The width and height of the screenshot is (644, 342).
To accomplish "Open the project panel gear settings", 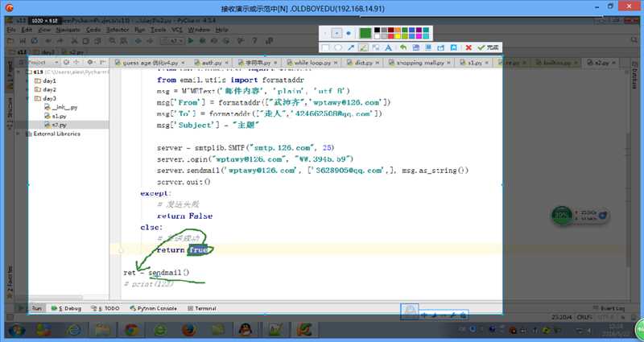I will pos(90,63).
